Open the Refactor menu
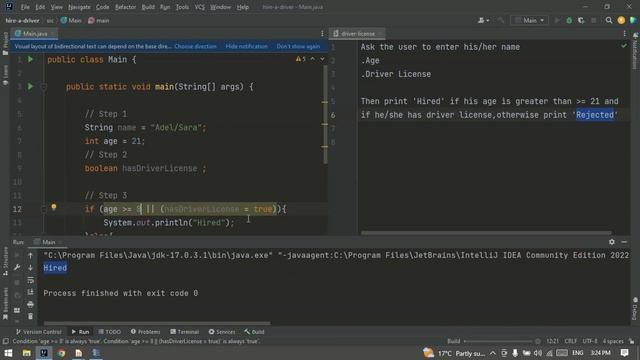 (x=125, y=7)
